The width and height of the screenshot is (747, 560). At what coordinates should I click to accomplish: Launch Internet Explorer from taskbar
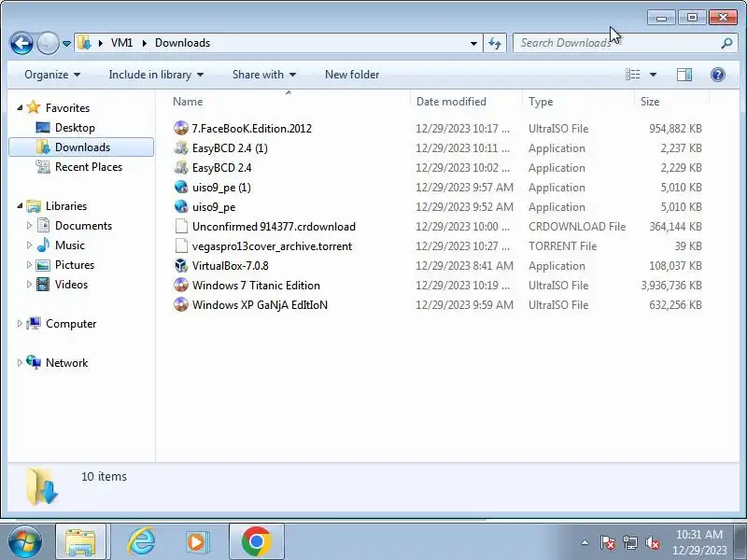(x=142, y=541)
